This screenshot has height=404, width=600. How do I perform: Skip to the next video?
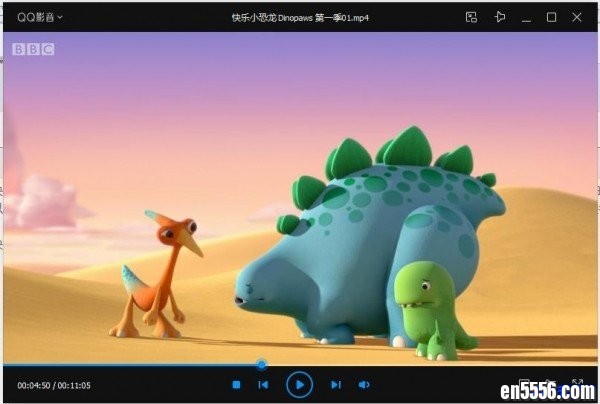(x=336, y=385)
